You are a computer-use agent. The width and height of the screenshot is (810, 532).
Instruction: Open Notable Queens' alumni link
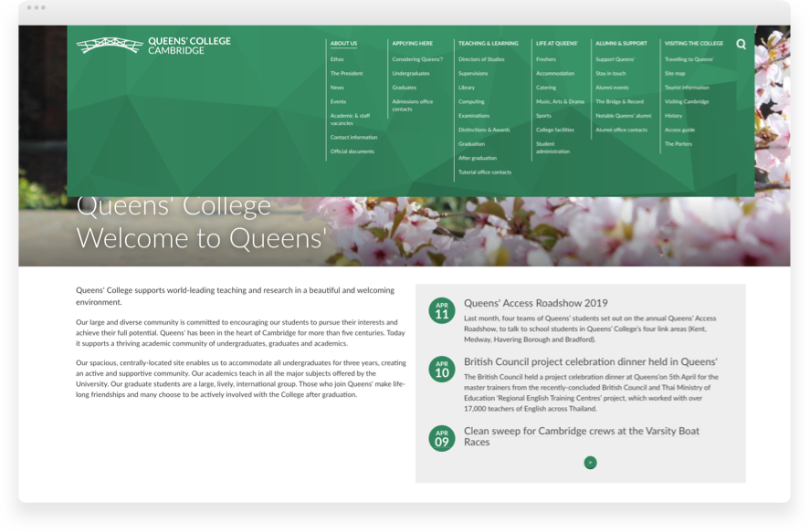(x=623, y=116)
